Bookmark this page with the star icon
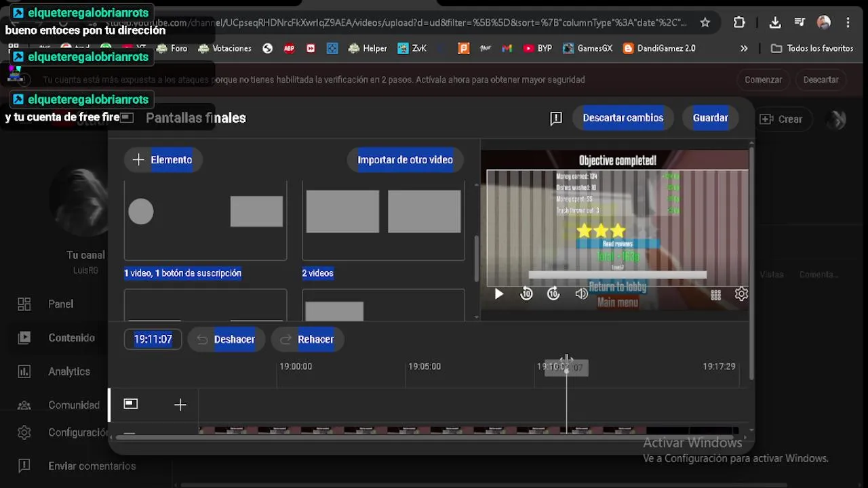 click(x=705, y=22)
